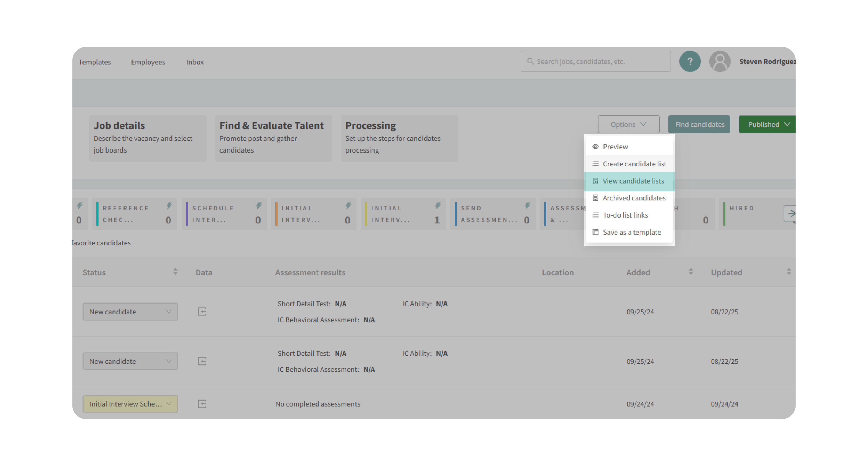This screenshot has height=466, width=868.
Task: Select View candidate lists menu item
Action: [x=633, y=181]
